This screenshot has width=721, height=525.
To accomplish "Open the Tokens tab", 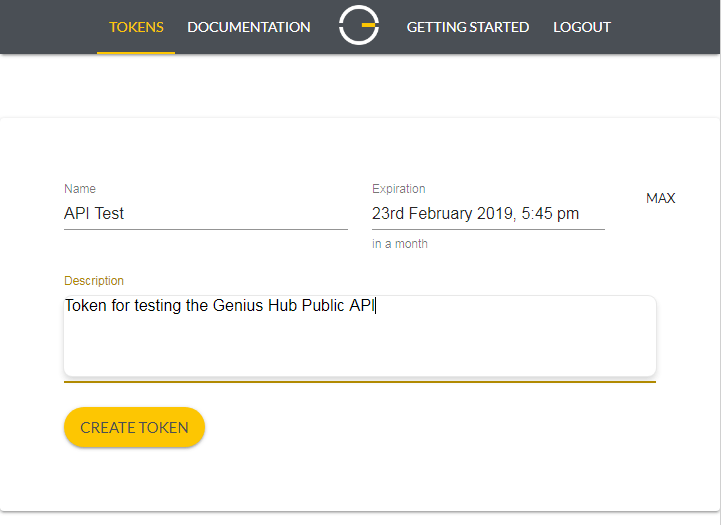I will 136,27.
